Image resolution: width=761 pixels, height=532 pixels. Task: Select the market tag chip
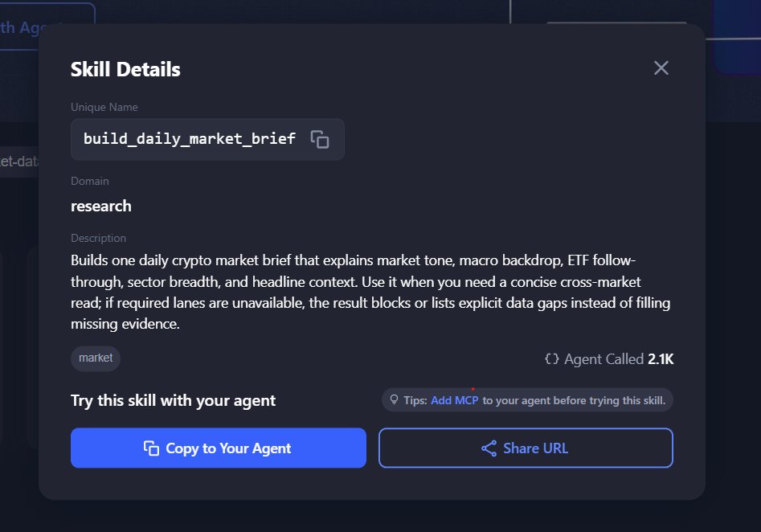(x=96, y=358)
